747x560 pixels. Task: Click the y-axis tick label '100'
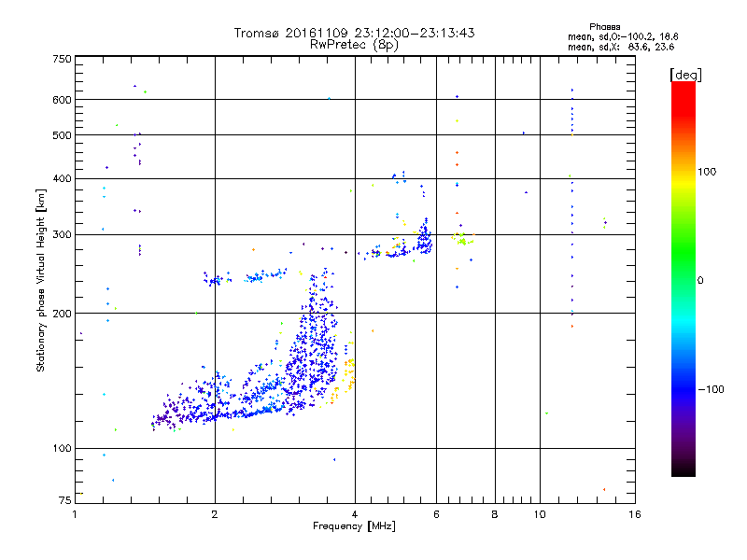(62, 449)
